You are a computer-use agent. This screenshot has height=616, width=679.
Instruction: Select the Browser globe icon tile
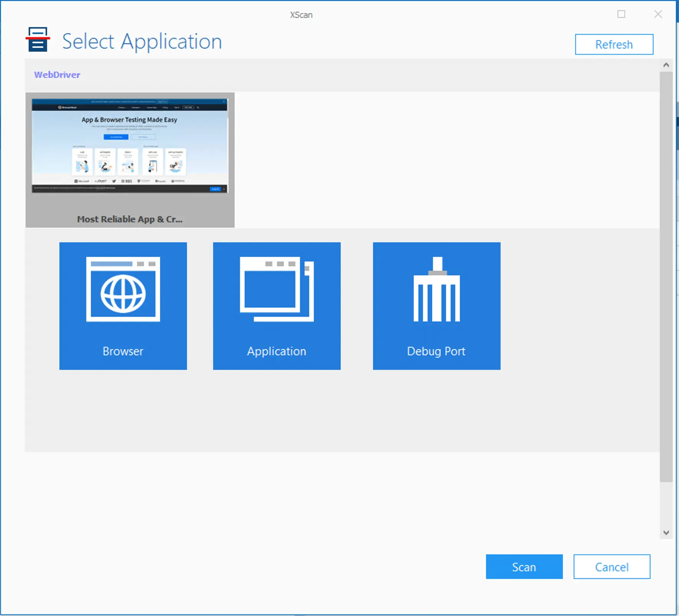click(x=123, y=290)
